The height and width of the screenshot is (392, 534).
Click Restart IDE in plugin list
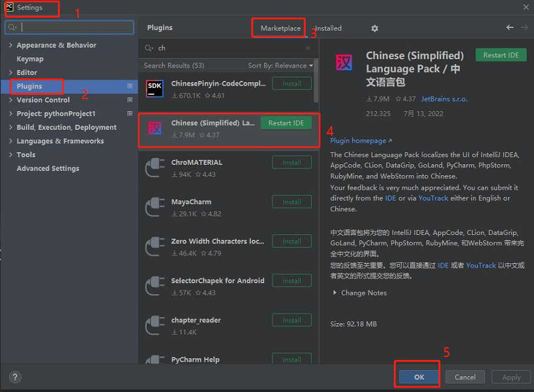click(x=286, y=123)
